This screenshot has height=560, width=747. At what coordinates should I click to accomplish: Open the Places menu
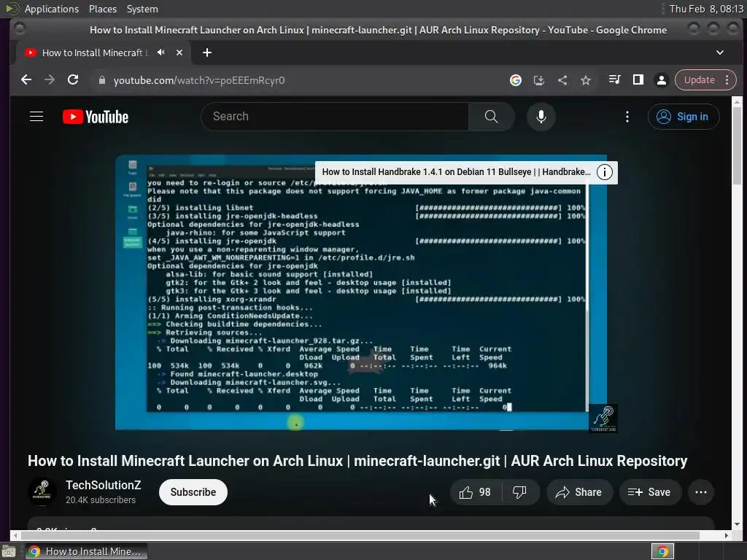(102, 9)
